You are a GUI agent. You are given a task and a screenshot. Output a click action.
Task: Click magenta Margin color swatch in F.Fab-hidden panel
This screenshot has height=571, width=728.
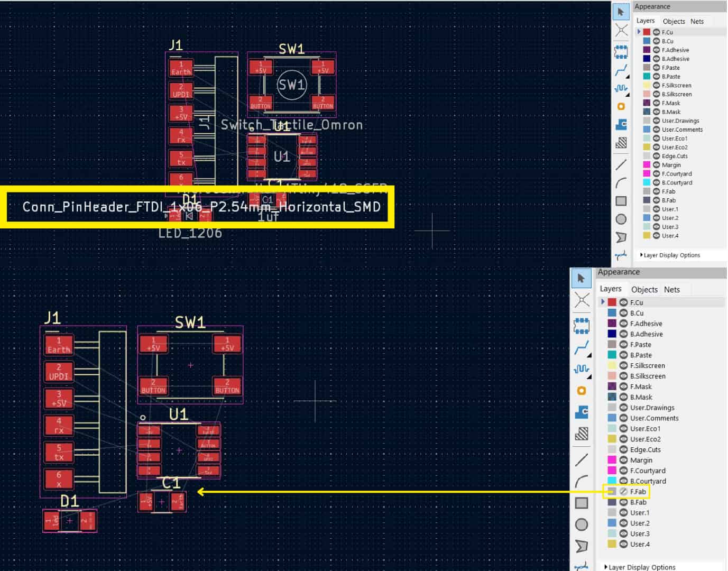[612, 460]
